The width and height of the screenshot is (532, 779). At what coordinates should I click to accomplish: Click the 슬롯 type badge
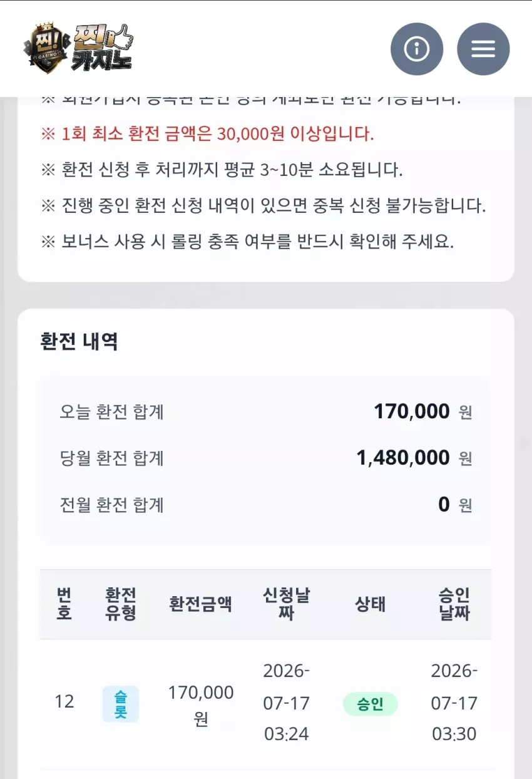pyautogui.click(x=121, y=704)
